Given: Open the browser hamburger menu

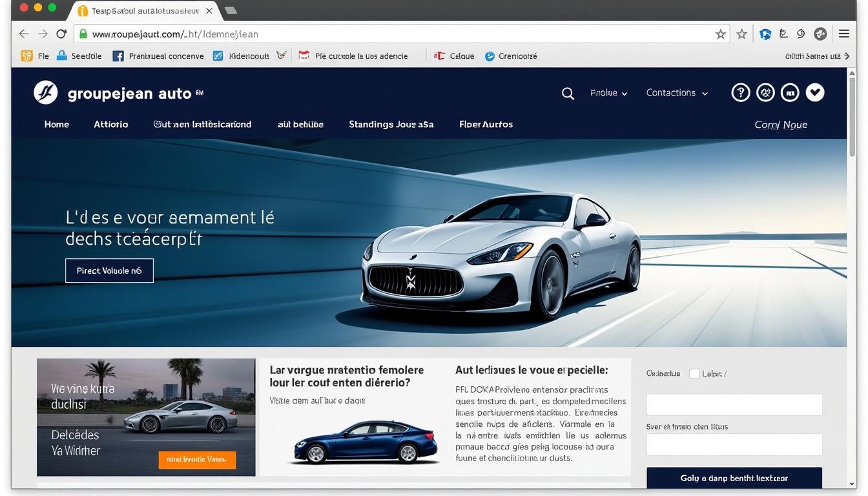Looking at the screenshot, I should click(844, 34).
